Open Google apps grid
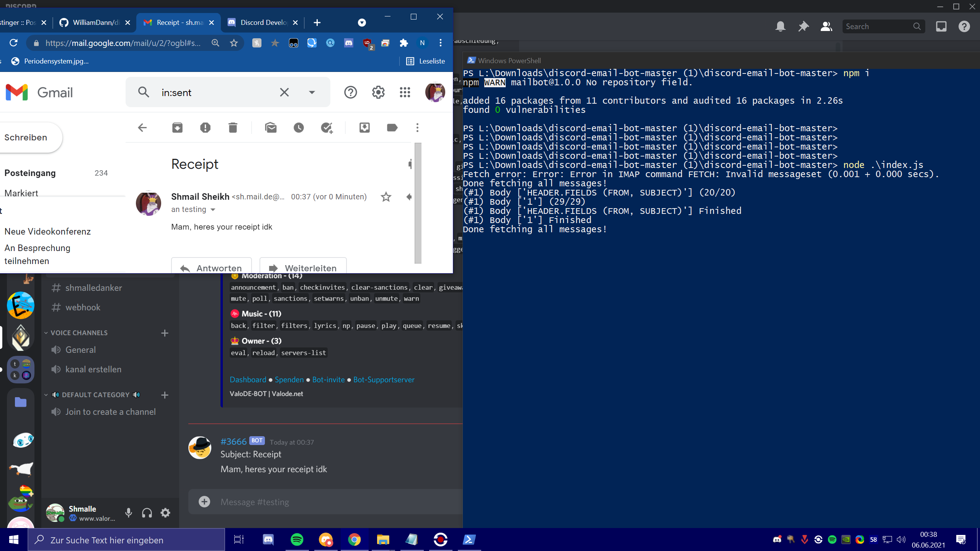 point(405,92)
